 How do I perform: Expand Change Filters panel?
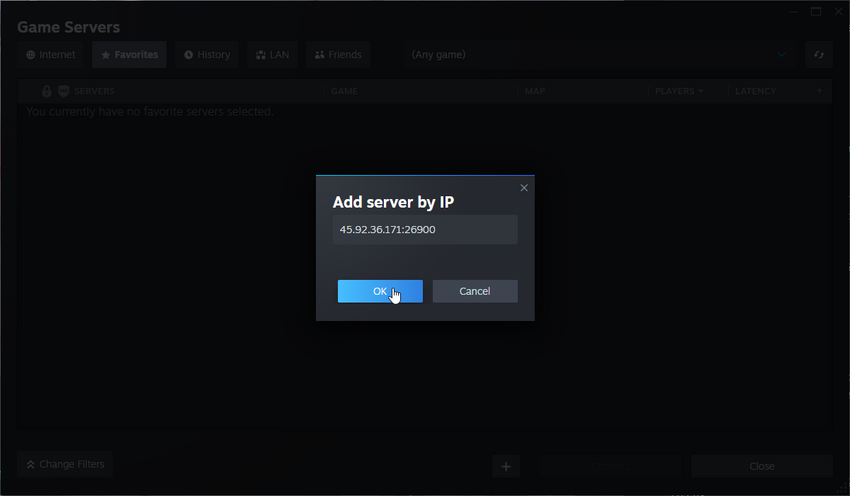(x=65, y=465)
